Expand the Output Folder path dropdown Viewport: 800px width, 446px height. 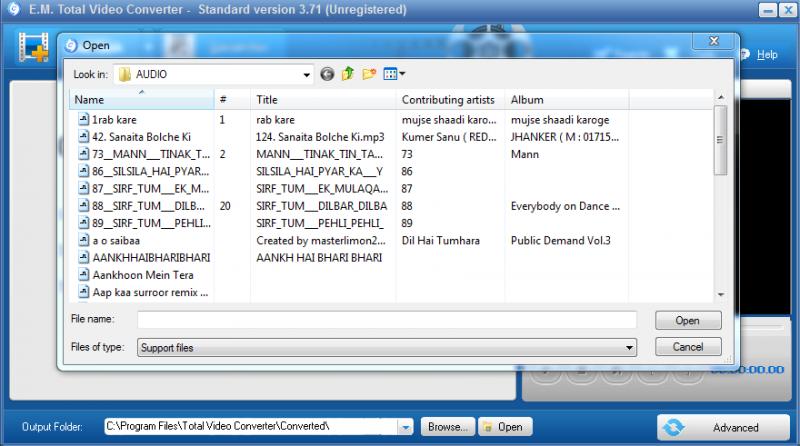pyautogui.click(x=406, y=427)
